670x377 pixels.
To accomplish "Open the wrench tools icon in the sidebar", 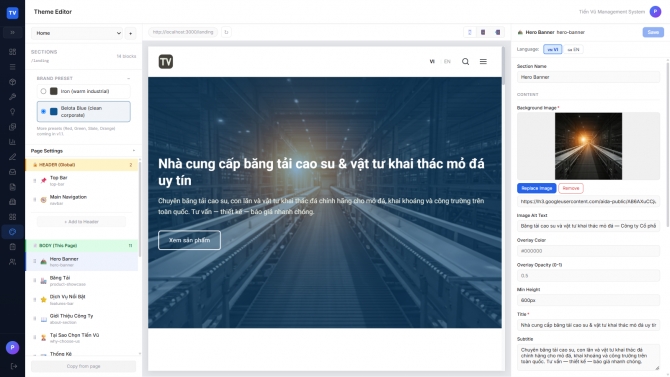I will point(12,97).
